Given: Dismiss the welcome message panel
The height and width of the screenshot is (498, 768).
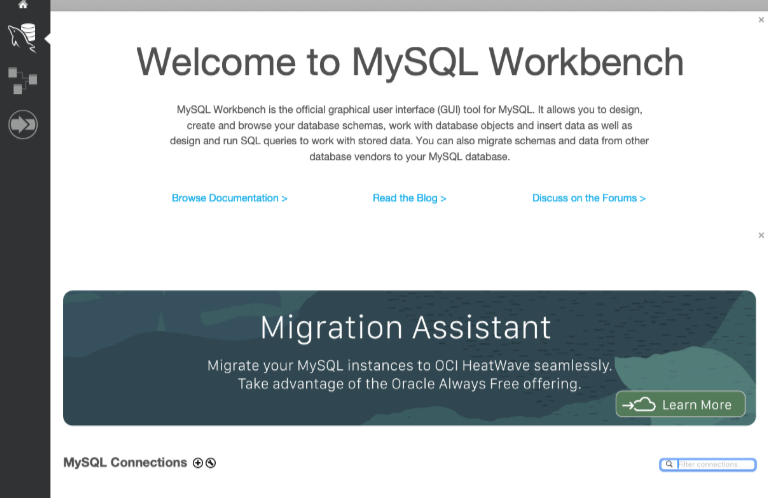Looking at the screenshot, I should (x=761, y=19).
